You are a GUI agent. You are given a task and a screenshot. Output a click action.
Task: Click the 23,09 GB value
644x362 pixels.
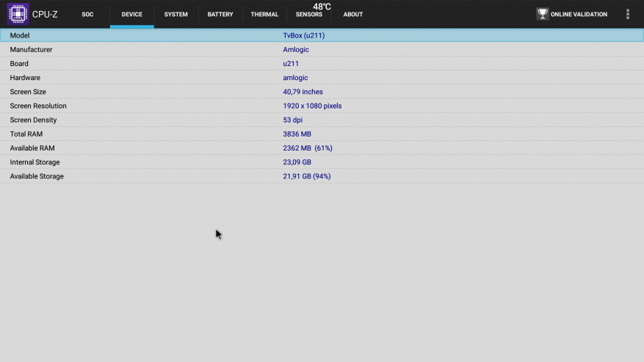point(297,162)
